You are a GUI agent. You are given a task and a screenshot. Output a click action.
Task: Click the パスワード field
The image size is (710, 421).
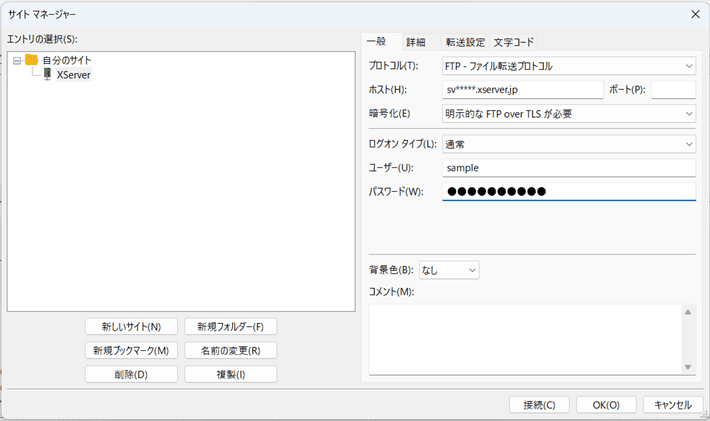coord(569,191)
